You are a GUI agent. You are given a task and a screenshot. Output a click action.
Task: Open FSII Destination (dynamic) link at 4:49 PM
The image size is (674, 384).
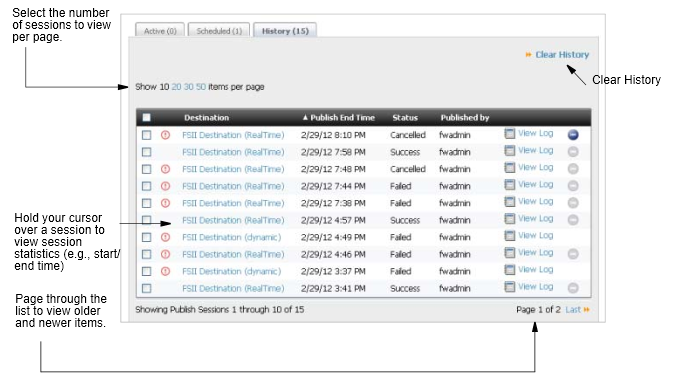pos(231,237)
